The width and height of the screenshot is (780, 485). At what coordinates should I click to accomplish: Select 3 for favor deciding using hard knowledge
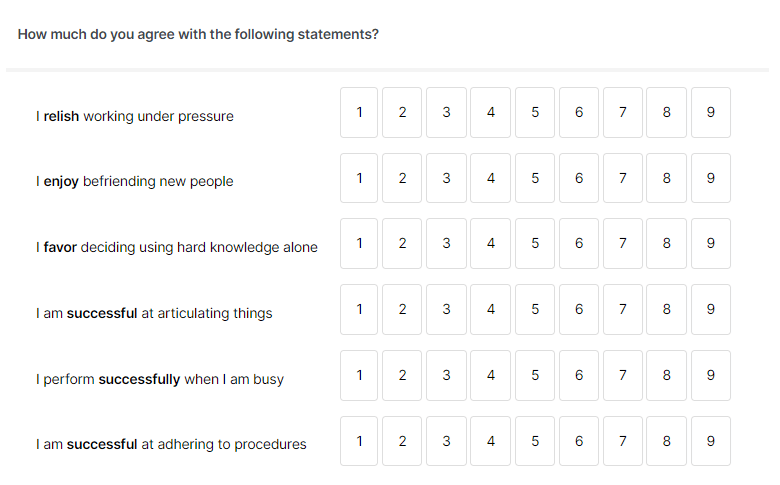coord(446,243)
